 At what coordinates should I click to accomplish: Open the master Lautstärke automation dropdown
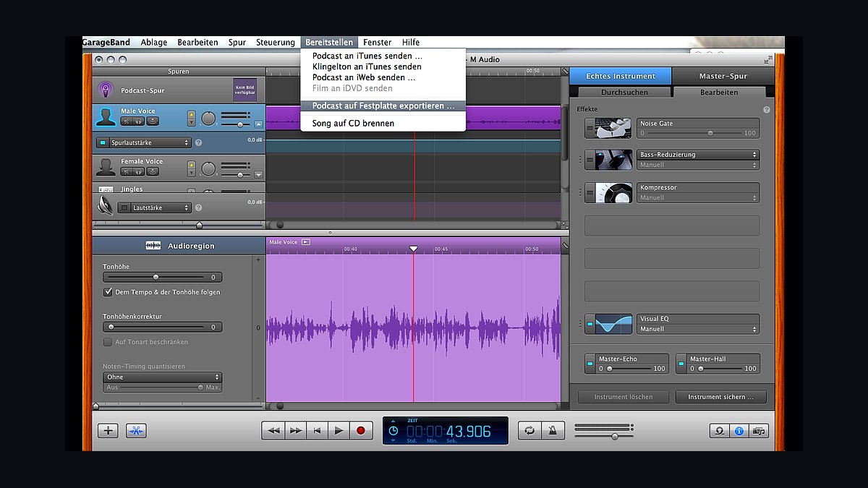point(161,207)
